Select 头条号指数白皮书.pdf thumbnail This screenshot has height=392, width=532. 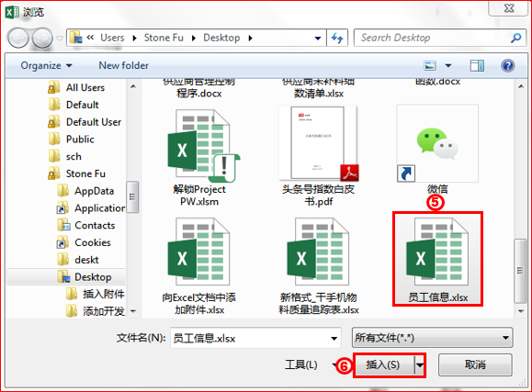(x=319, y=144)
